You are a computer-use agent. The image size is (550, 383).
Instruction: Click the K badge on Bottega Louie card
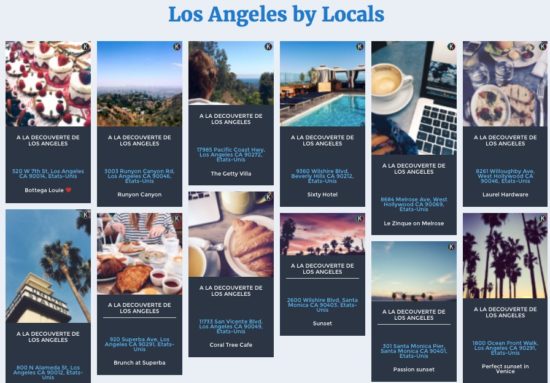[x=86, y=46]
